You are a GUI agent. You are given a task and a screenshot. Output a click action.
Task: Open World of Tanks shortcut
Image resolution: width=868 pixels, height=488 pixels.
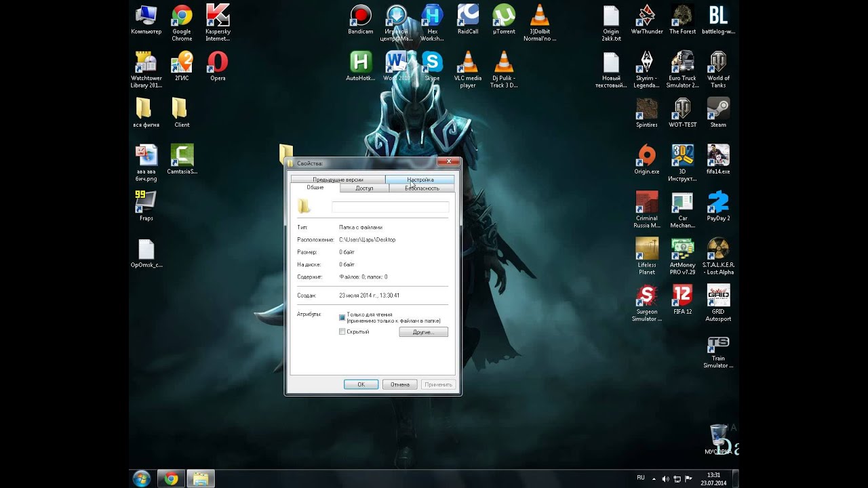pos(718,70)
